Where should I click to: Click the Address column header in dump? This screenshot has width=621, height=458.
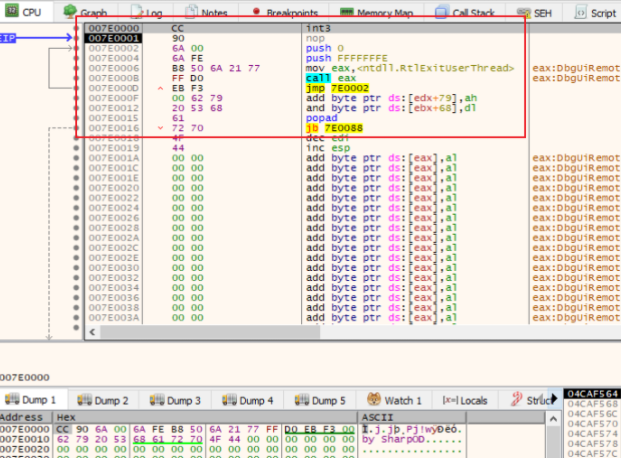25,417
